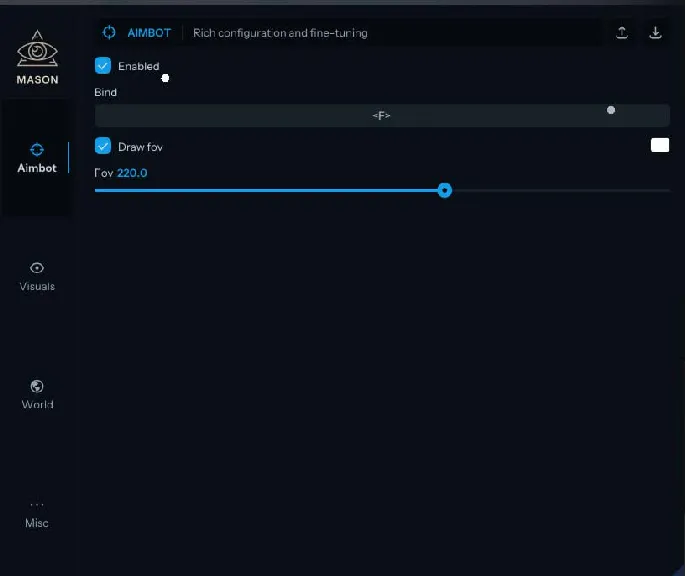Click the Visuals eye icon

(x=37, y=268)
